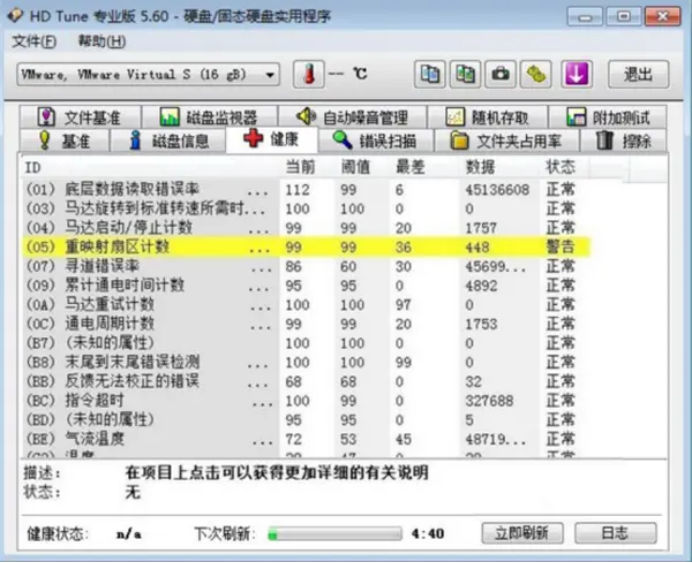Select row (B7) 未知的属性
Viewport: 692px width, 563px height.
click(305, 343)
